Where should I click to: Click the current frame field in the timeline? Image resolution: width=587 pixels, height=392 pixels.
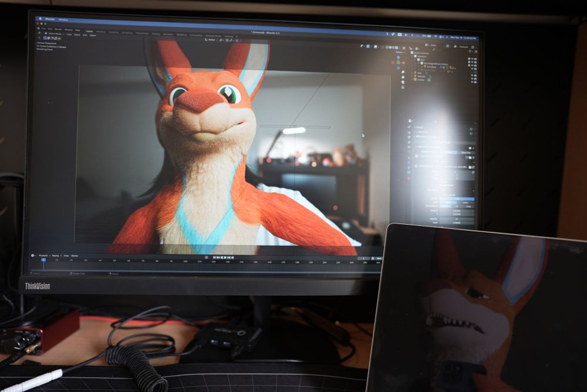(x=363, y=258)
